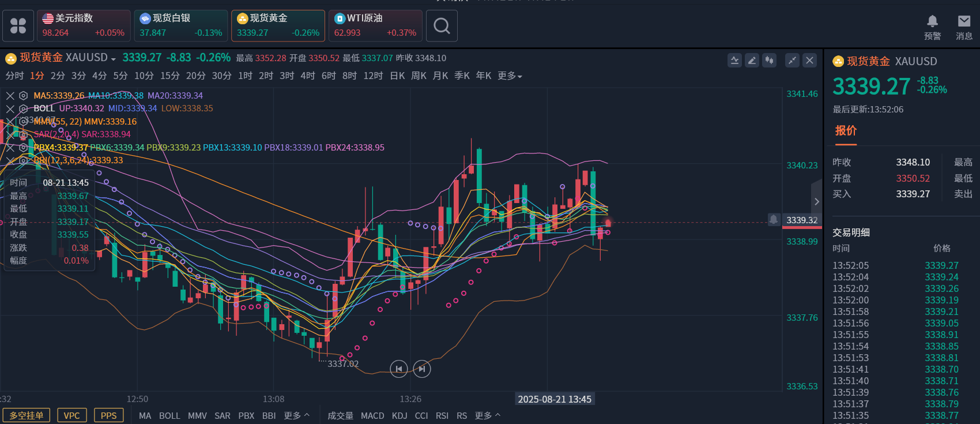The image size is (980, 424).
Task: Open the 消息 messages envelope
Action: pyautogui.click(x=964, y=27)
